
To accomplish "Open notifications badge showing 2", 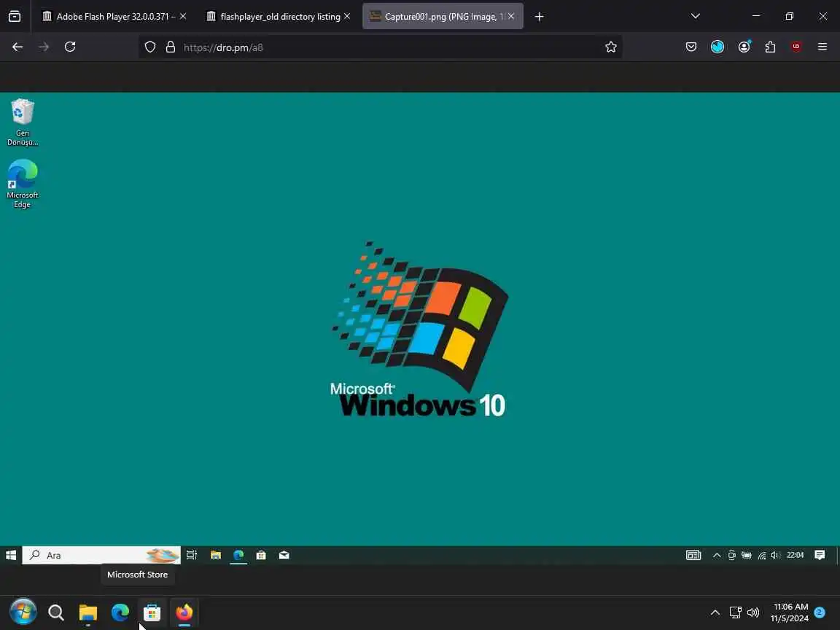I will pyautogui.click(x=820, y=612).
